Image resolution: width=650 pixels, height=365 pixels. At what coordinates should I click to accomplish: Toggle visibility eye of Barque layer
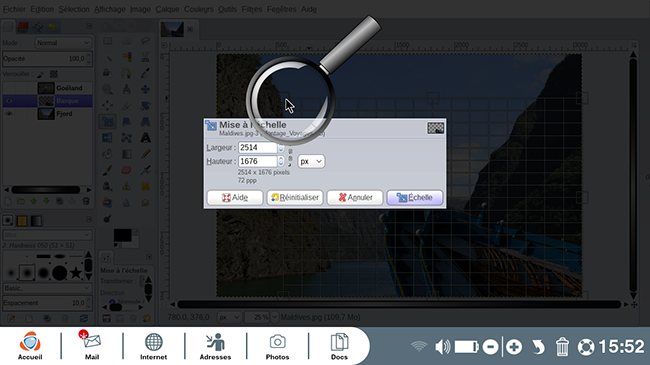9,101
